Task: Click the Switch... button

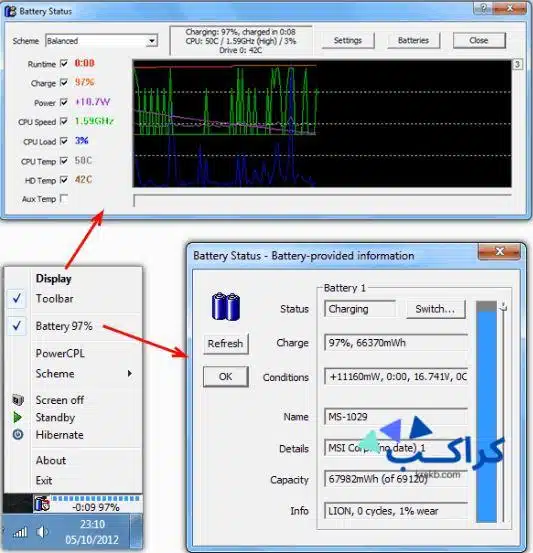Action: 435,309
